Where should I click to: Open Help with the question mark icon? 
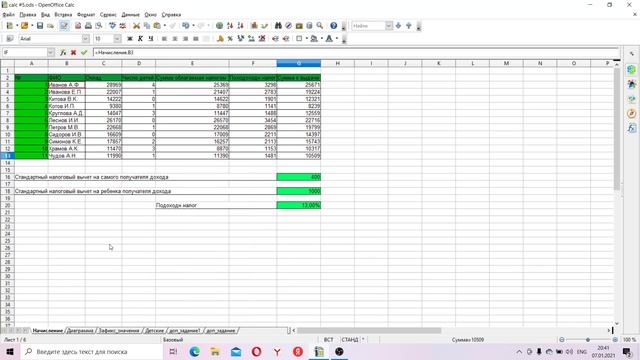333,26
